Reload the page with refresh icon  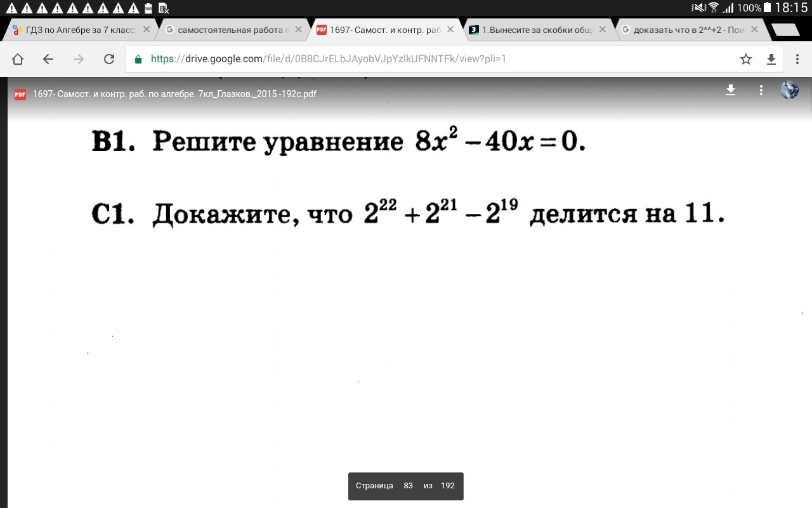pyautogui.click(x=109, y=59)
